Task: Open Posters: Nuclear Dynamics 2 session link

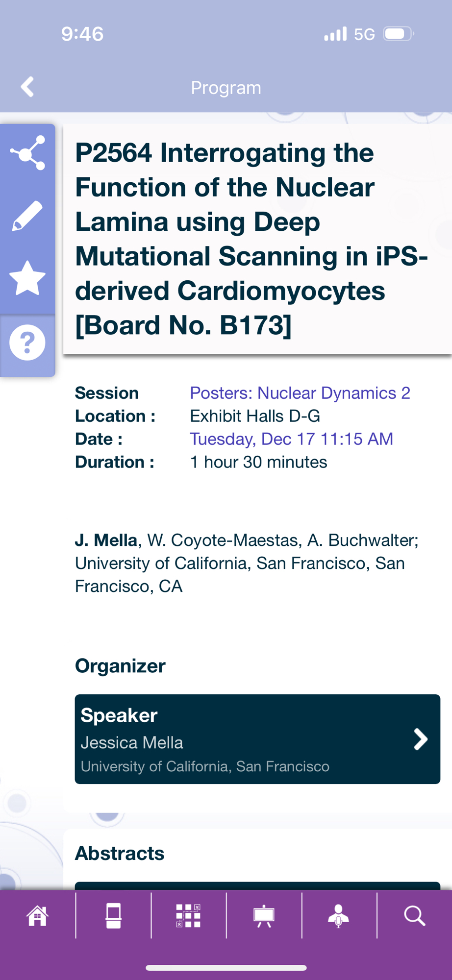Action: tap(300, 393)
